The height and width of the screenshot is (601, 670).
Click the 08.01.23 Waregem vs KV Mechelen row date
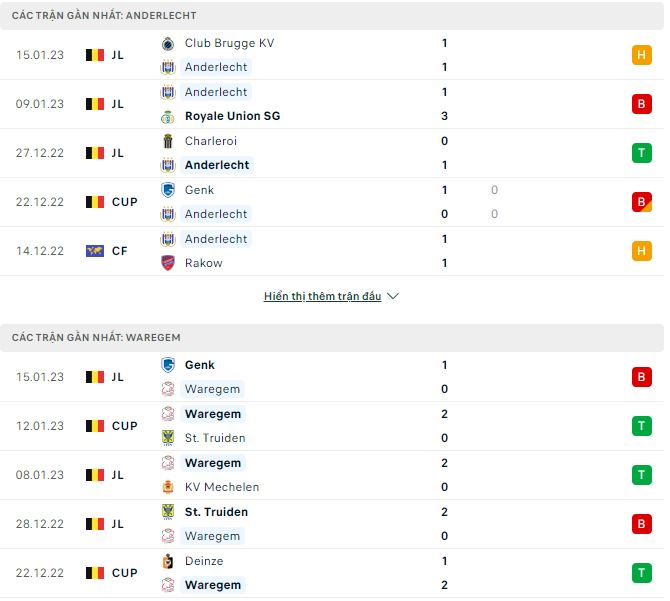(x=40, y=475)
